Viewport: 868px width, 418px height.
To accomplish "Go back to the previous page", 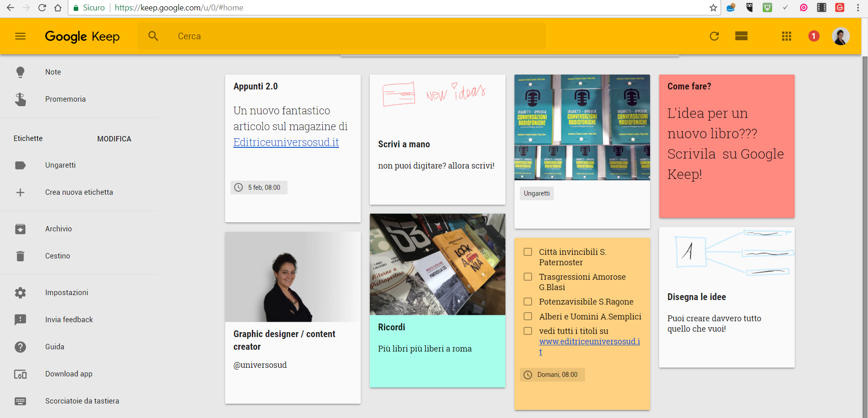I will (x=10, y=8).
